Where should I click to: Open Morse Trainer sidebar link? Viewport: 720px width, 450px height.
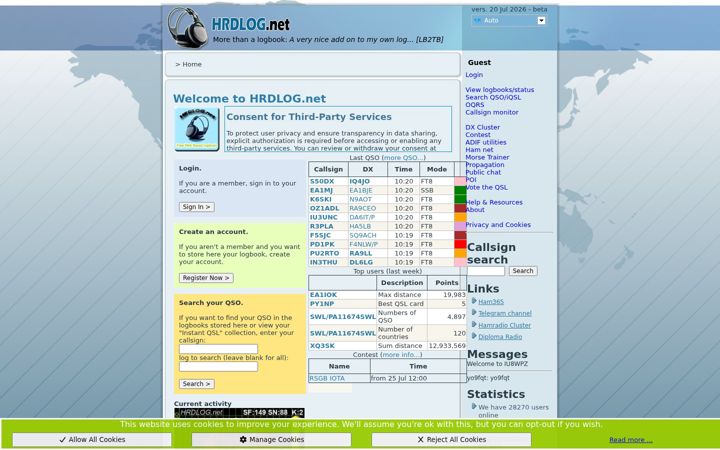[487, 157]
